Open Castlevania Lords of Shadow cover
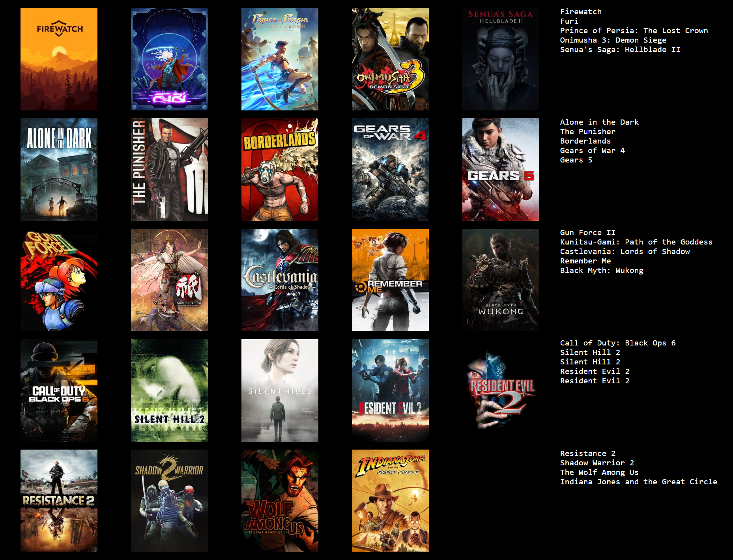 tap(280, 280)
